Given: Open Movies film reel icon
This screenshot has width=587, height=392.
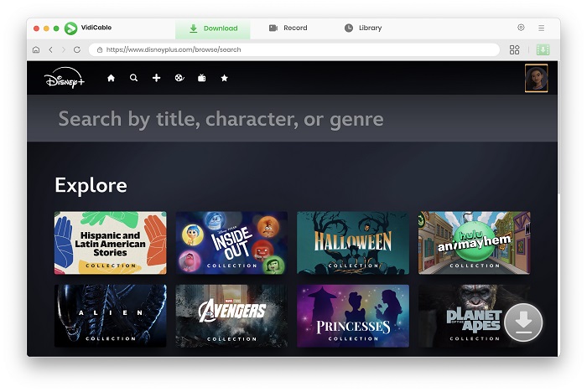Looking at the screenshot, I should pyautogui.click(x=179, y=78).
